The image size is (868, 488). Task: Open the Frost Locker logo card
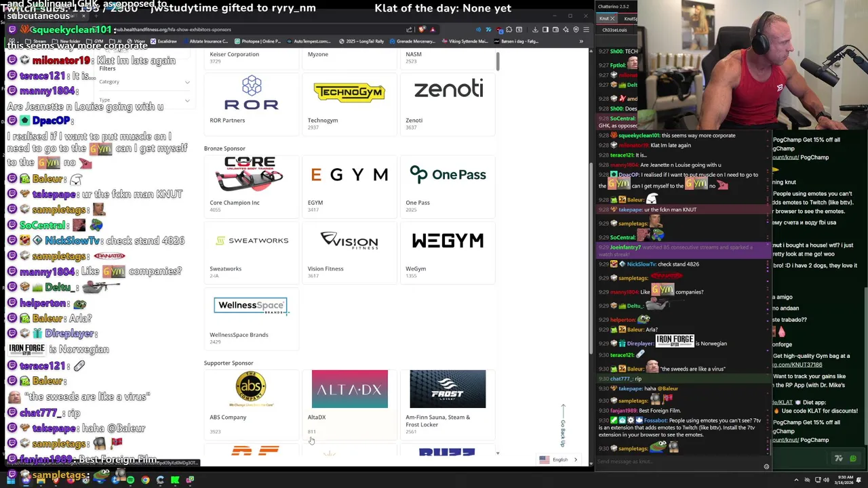point(448,389)
